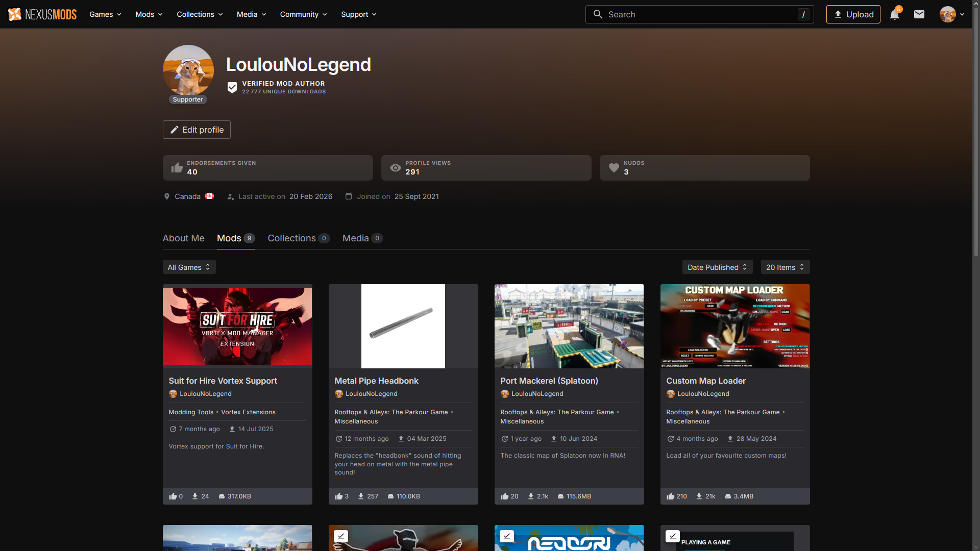Click the Endorsements Given thumbs-up icon
The height and width of the screenshot is (551, 980).
click(x=177, y=168)
